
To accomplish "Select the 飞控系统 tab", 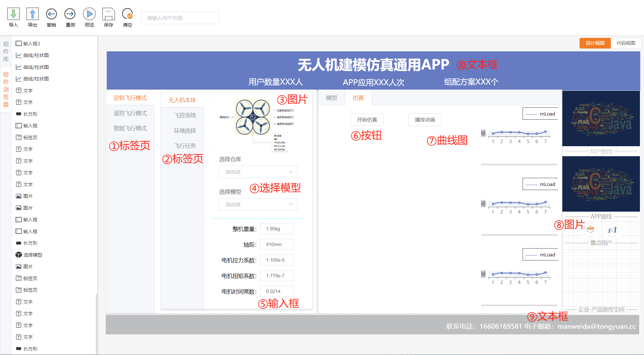I will point(185,115).
